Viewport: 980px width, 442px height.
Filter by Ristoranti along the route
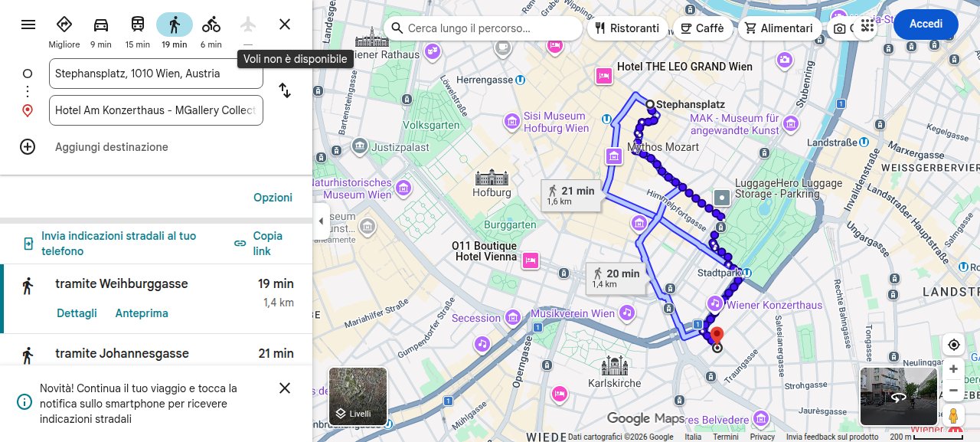click(x=628, y=28)
